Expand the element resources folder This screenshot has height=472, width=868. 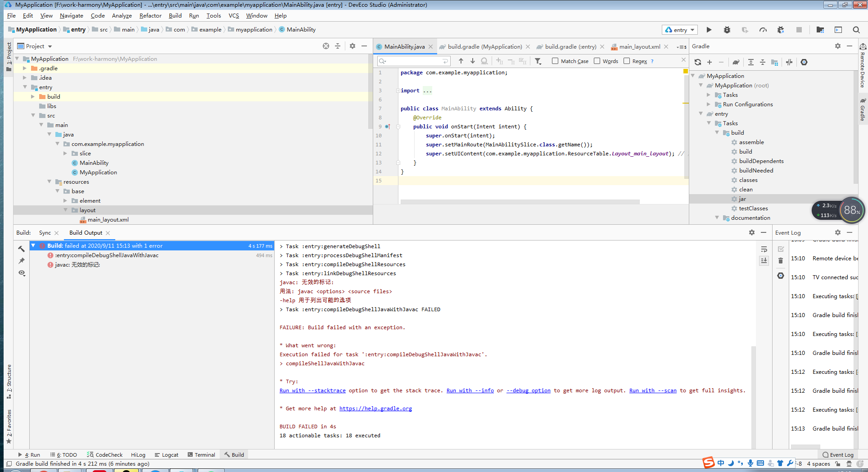[65, 201]
